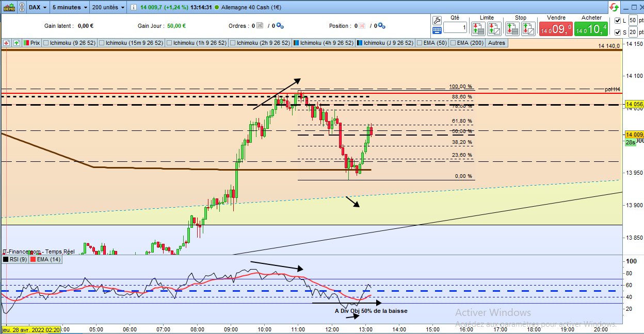The height and width of the screenshot is (334, 644).
Task: Open the Autres indicators tab
Action: (496, 43)
